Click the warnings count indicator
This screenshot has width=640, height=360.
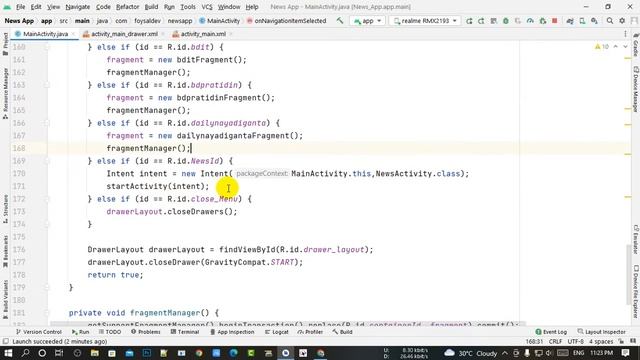pyautogui.click(x=602, y=47)
